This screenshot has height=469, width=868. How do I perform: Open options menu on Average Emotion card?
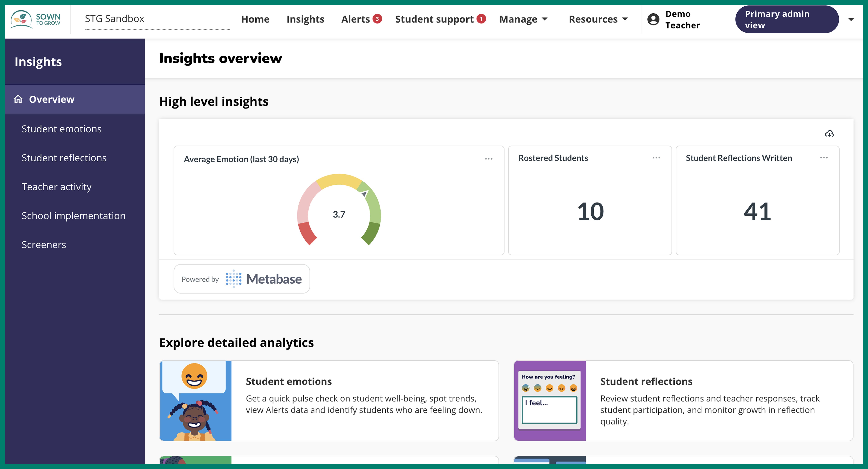[x=489, y=159]
